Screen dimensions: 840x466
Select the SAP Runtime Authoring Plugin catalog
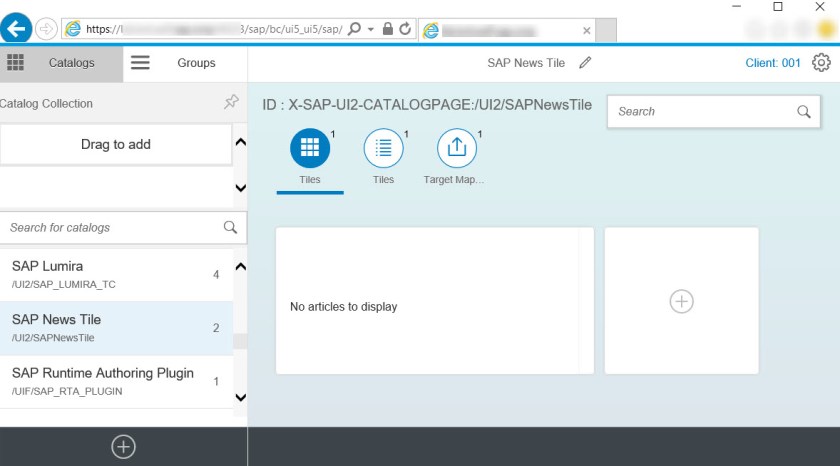[116, 381]
